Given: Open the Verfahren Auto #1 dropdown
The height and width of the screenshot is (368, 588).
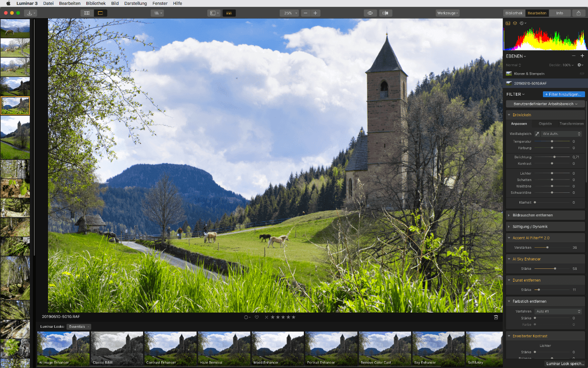Looking at the screenshot, I should click(558, 311).
